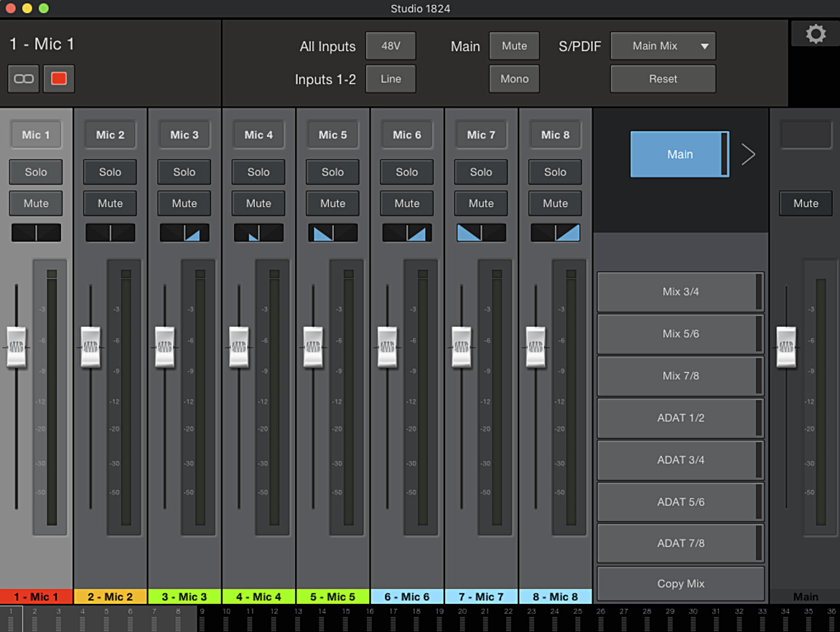Open the S/PDIF Main Mix dropdown
840x632 pixels.
pyautogui.click(x=663, y=46)
